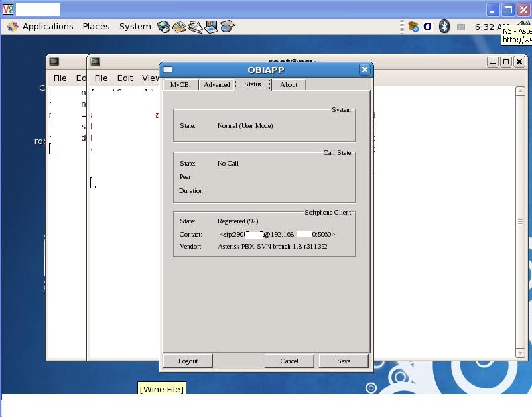Click the package updates tray icon

point(413,27)
